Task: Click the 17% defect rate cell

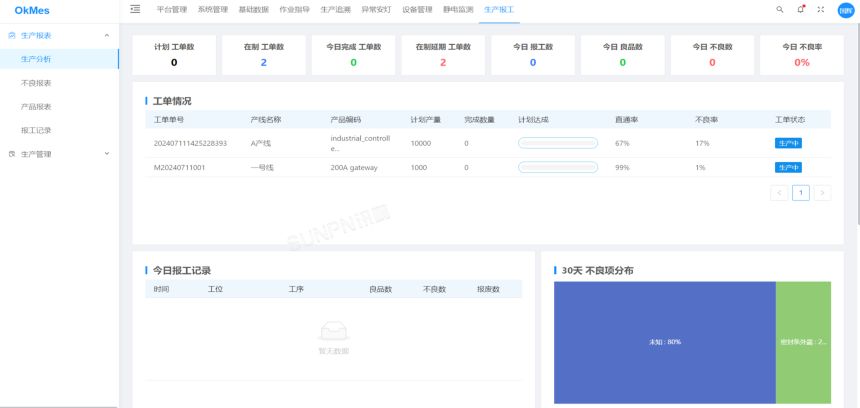Action: click(x=702, y=143)
